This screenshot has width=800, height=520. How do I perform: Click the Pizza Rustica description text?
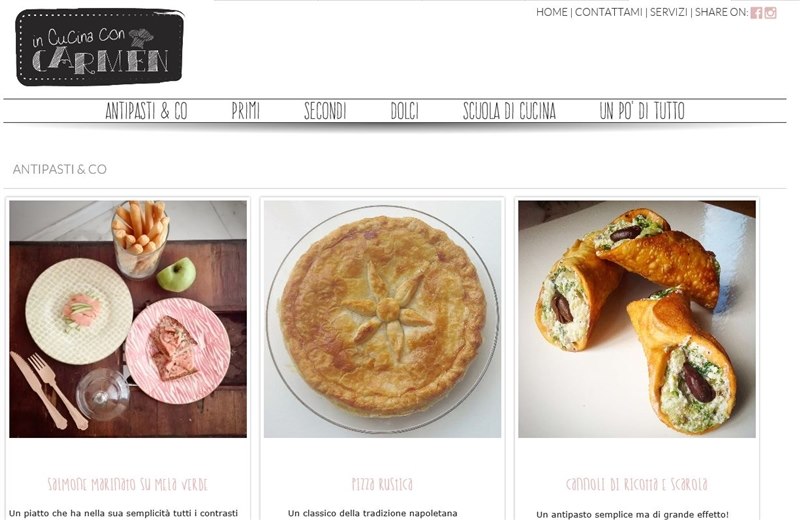(x=372, y=513)
